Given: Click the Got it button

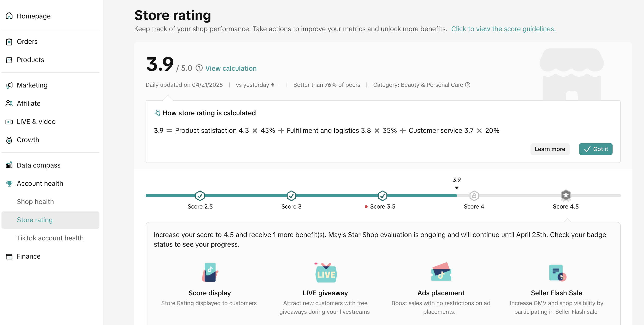Looking at the screenshot, I should point(596,149).
